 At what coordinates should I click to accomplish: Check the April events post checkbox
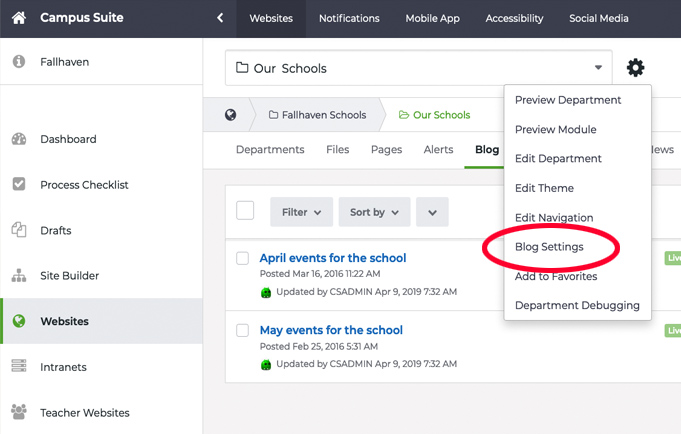pos(242,258)
